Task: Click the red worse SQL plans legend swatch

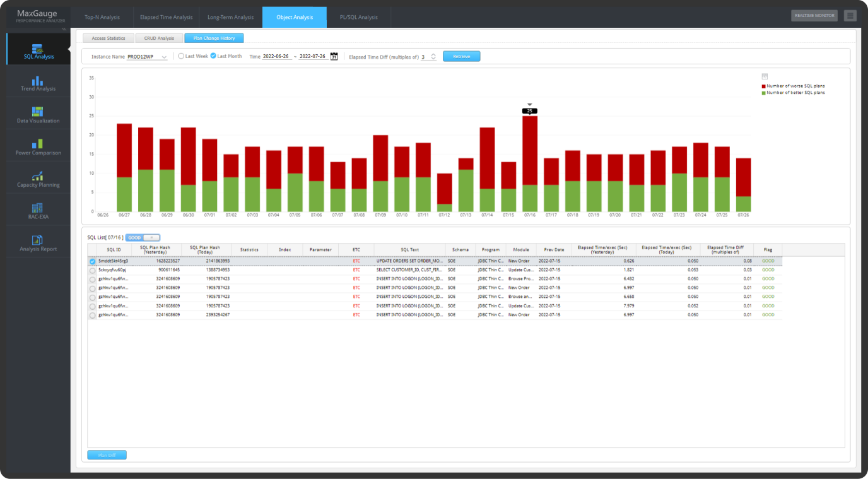Action: [x=764, y=86]
